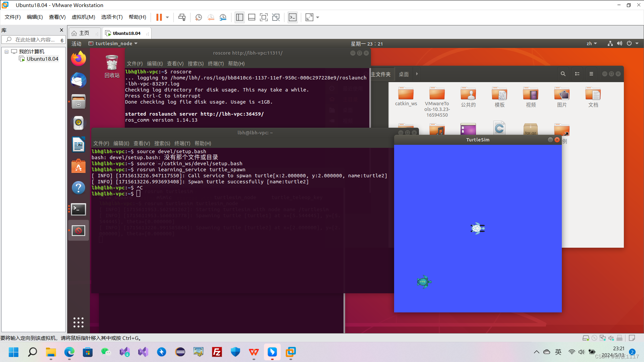
Task: Toggle the tab thumbnail bar
Action: point(252,17)
